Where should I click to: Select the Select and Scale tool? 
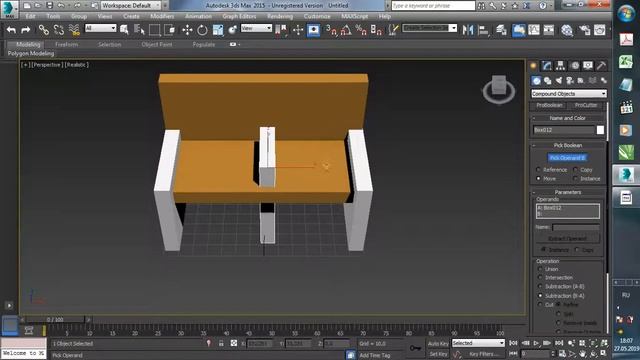coord(218,30)
